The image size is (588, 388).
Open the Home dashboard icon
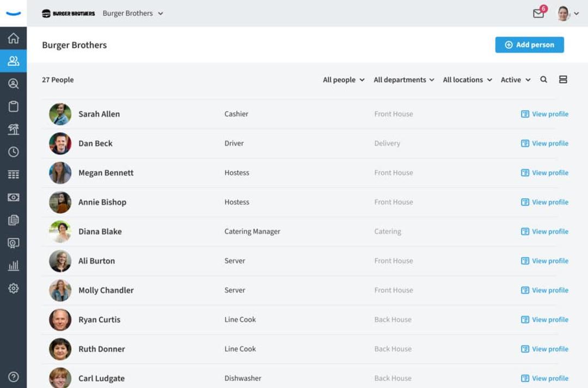13,38
